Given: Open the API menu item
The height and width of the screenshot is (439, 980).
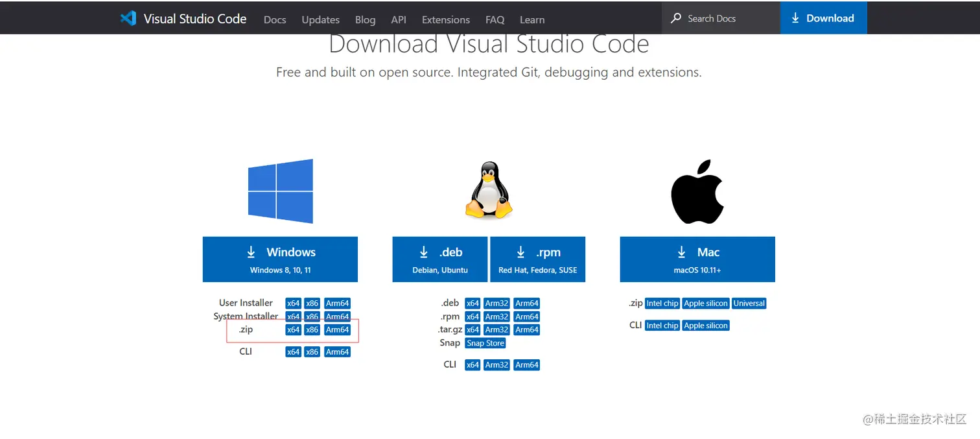Looking at the screenshot, I should (x=399, y=19).
